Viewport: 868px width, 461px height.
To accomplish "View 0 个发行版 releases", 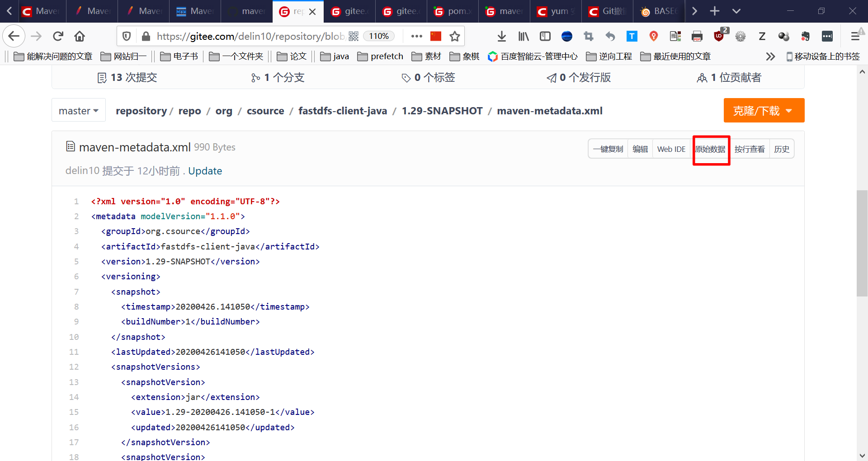I will pyautogui.click(x=579, y=77).
